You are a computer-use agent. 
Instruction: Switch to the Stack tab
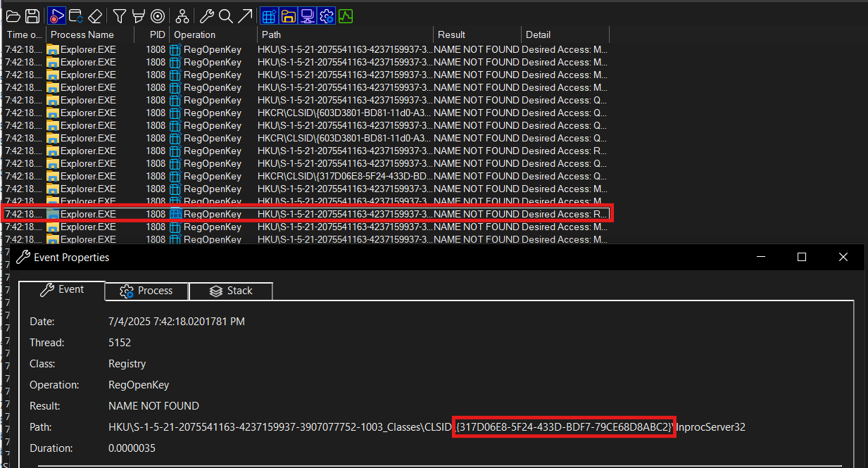(231, 291)
